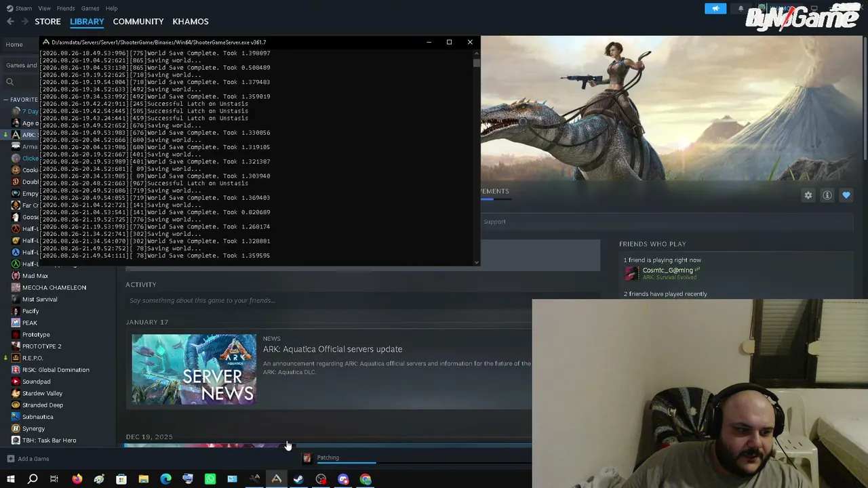Screen dimensions: 868x488
Task: Open Task View on the taskbar
Action: (54, 479)
